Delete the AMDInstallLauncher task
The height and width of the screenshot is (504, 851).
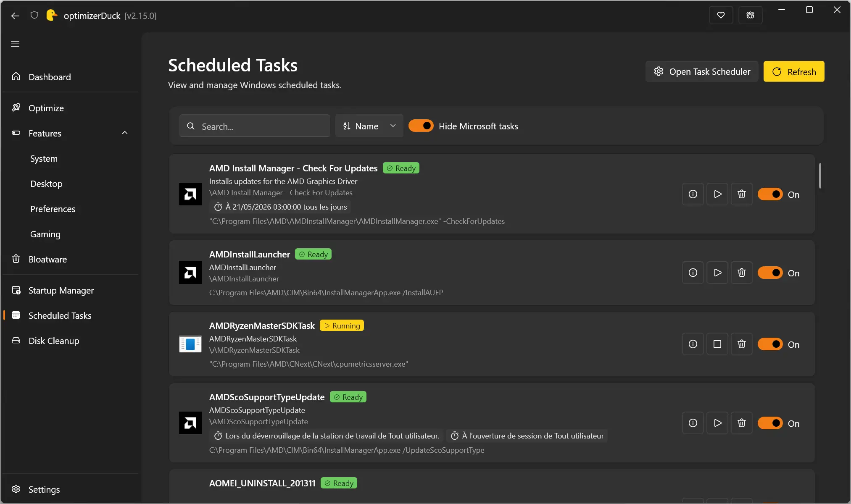point(742,273)
